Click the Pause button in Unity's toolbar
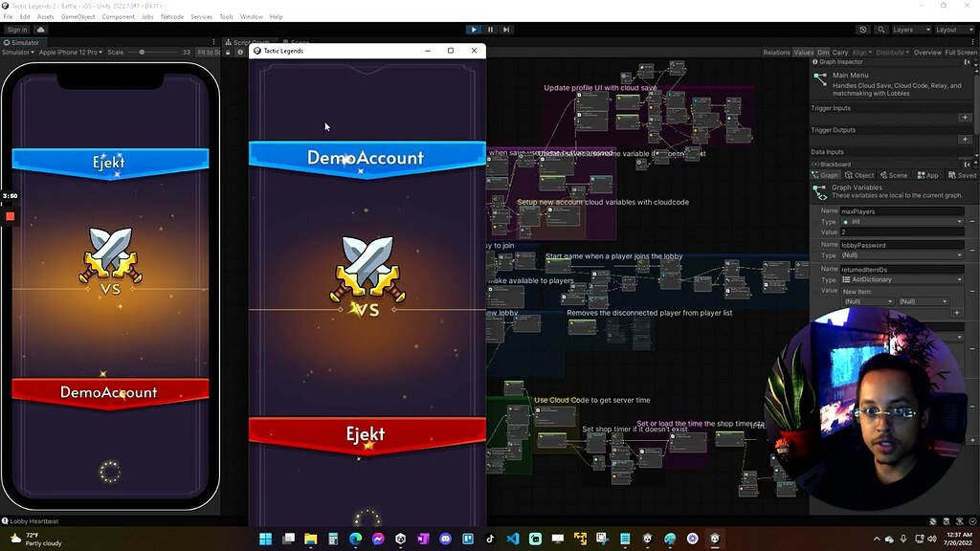This screenshot has width=980, height=551. (490, 29)
